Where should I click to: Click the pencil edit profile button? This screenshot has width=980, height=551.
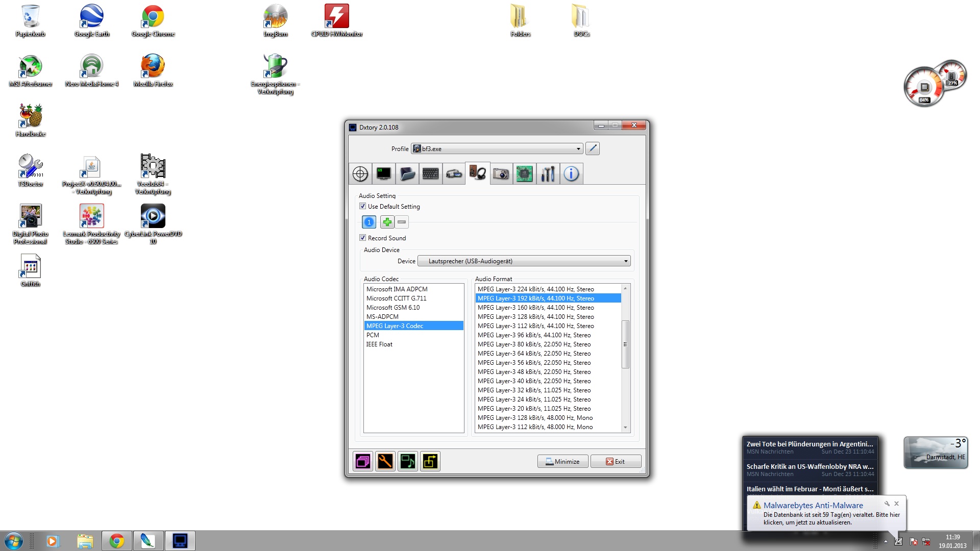pyautogui.click(x=592, y=148)
